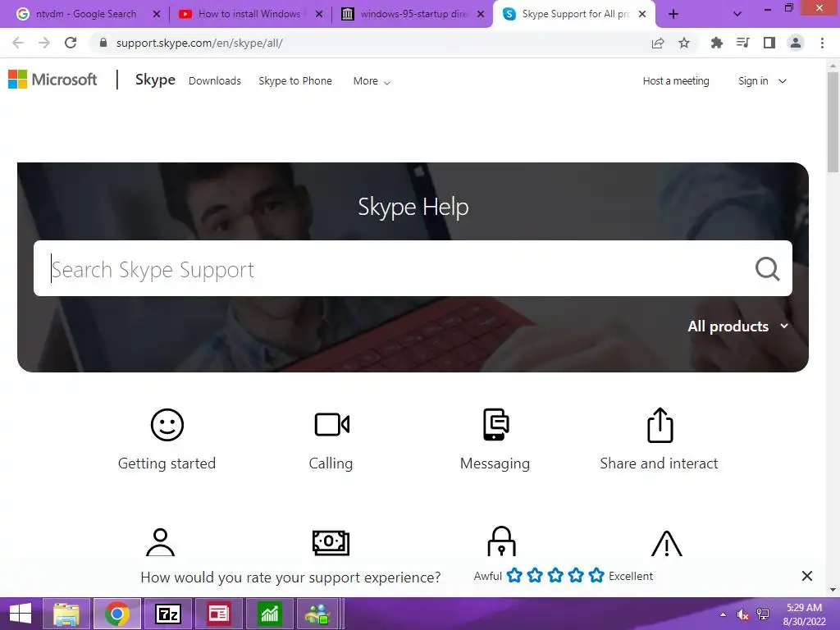The image size is (840, 630).
Task: Close the YouTube How to install Windows tab
Action: 319,14
